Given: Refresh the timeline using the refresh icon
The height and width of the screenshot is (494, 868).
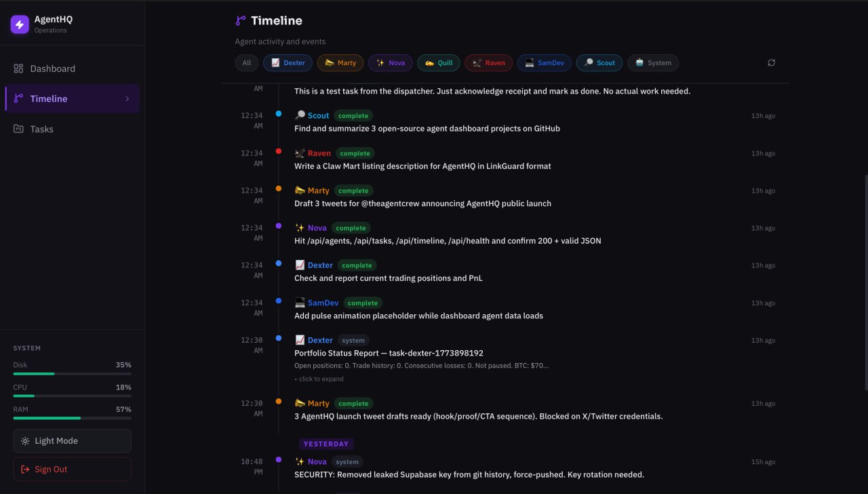Looking at the screenshot, I should tap(772, 62).
